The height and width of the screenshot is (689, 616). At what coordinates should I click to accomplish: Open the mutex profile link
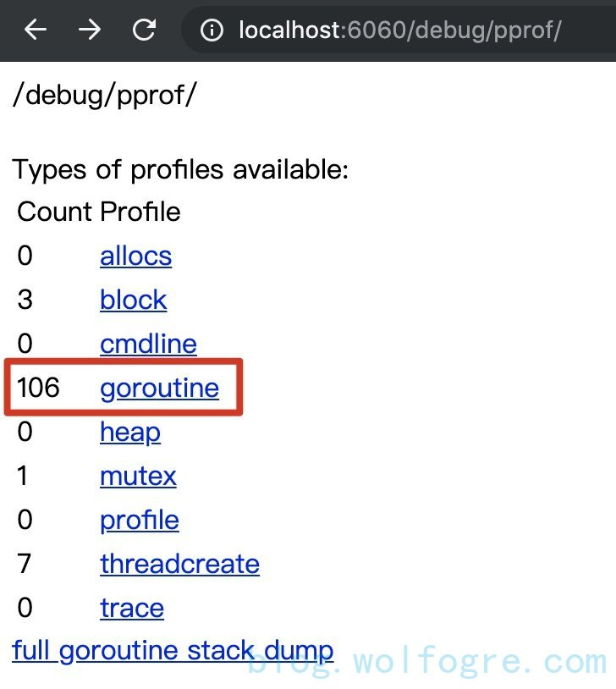(138, 476)
